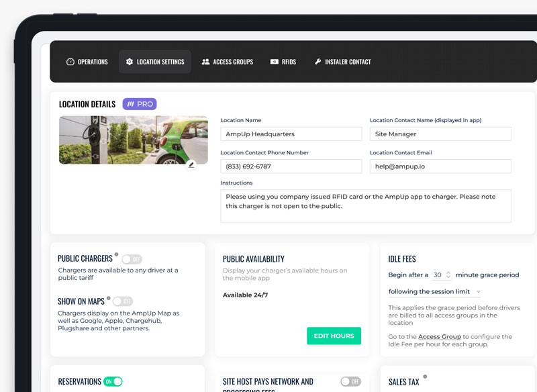Click the charger location photo
The height and width of the screenshot is (392, 537).
coord(133,140)
